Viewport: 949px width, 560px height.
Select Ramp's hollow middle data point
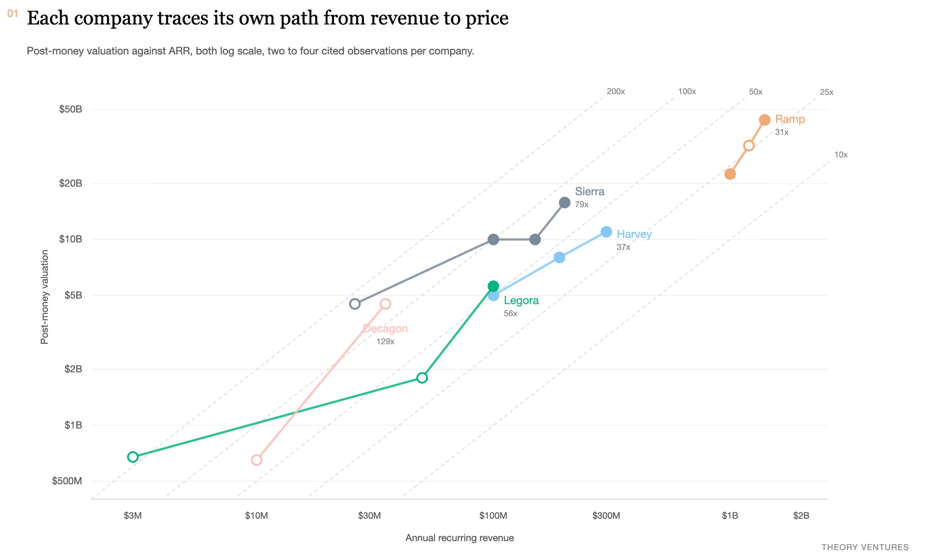(x=749, y=146)
